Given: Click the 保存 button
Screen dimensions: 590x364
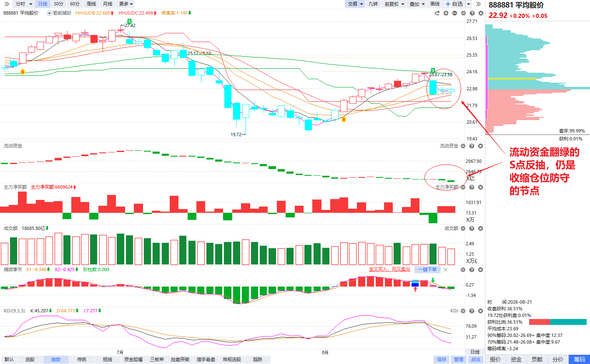Looking at the screenshot, I should (x=442, y=359).
